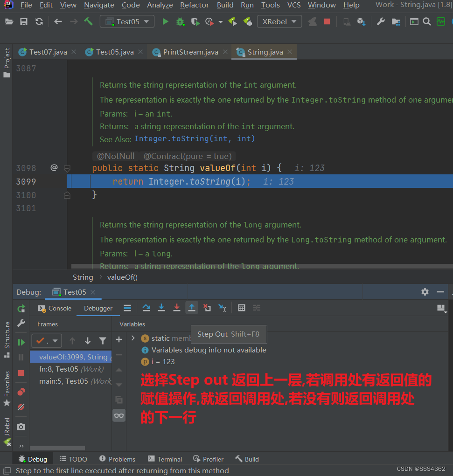Viewport: 453px width, 476px height.
Task: Select the Step Out debugger icon
Action: (192, 308)
